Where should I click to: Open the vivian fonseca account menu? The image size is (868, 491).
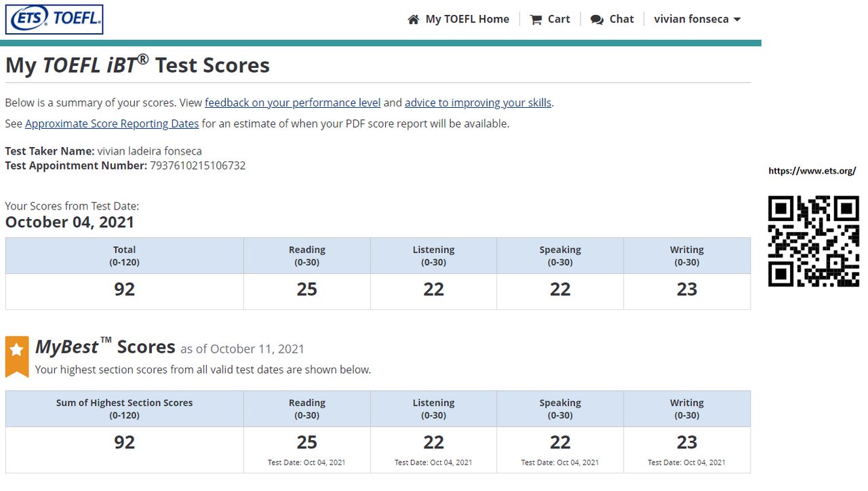click(x=690, y=19)
